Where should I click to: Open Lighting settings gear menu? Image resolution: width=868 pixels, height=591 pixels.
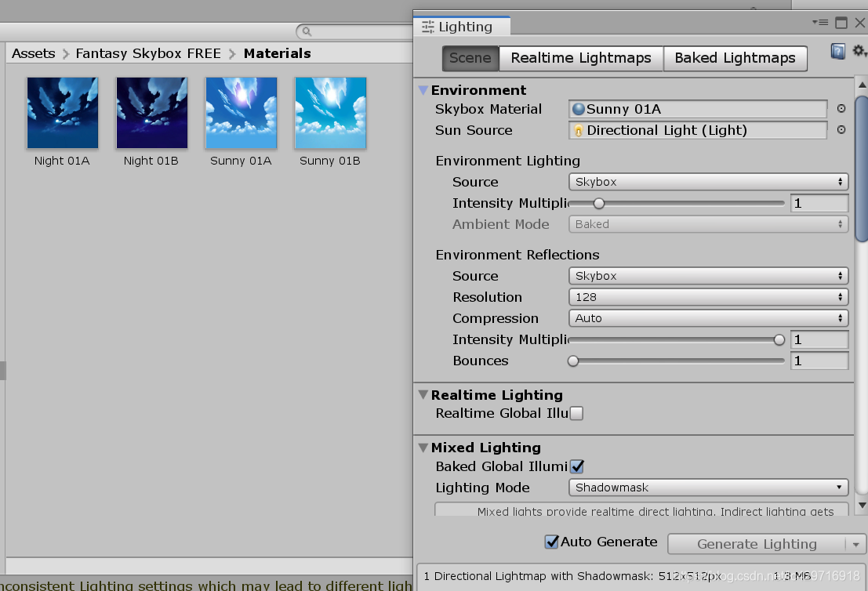859,51
